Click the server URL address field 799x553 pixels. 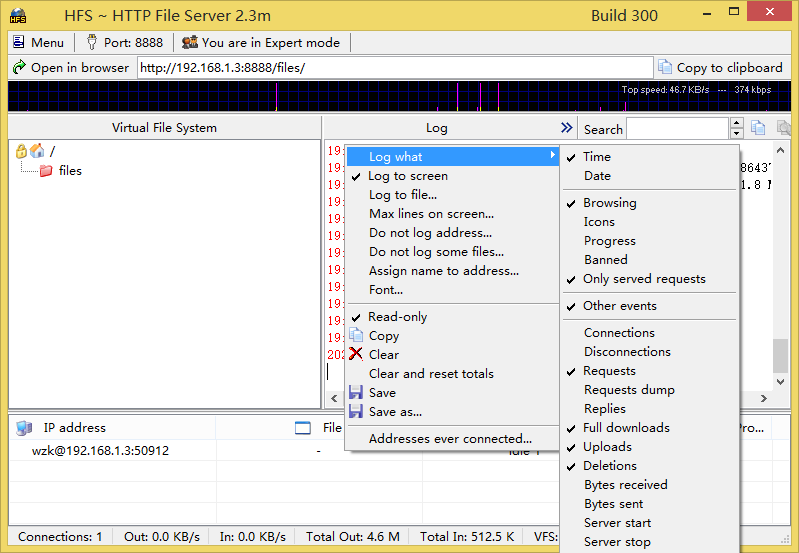pos(395,68)
